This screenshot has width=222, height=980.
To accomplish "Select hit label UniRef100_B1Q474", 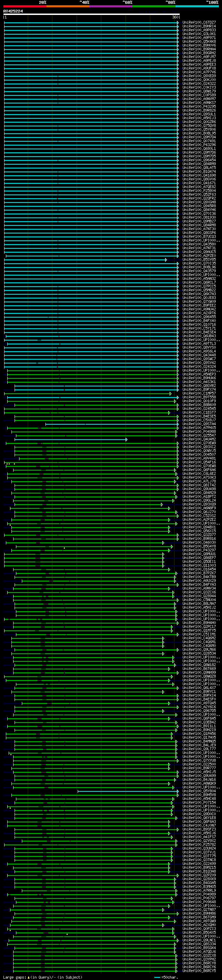I will [199, 172].
